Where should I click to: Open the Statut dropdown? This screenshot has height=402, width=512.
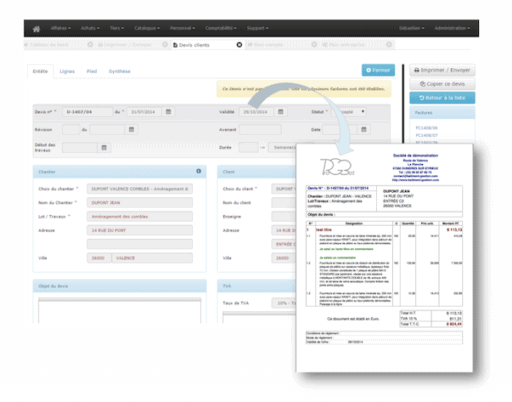[x=349, y=112]
